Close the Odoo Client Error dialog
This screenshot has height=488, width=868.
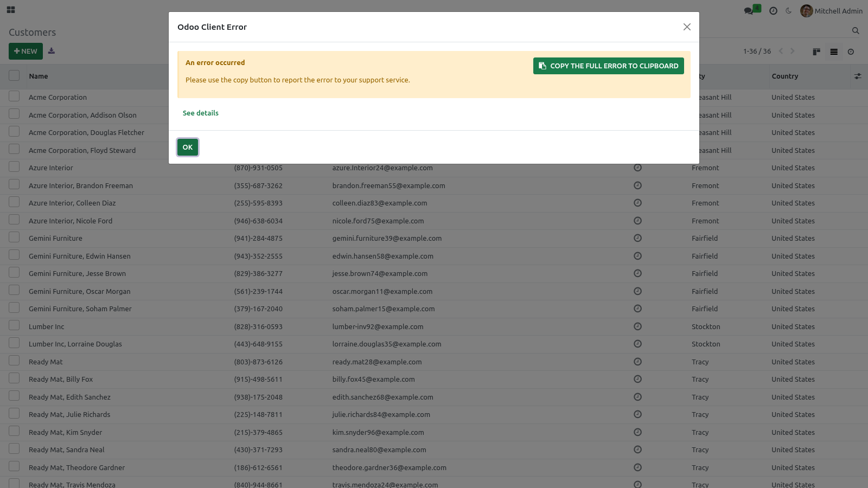pyautogui.click(x=687, y=27)
